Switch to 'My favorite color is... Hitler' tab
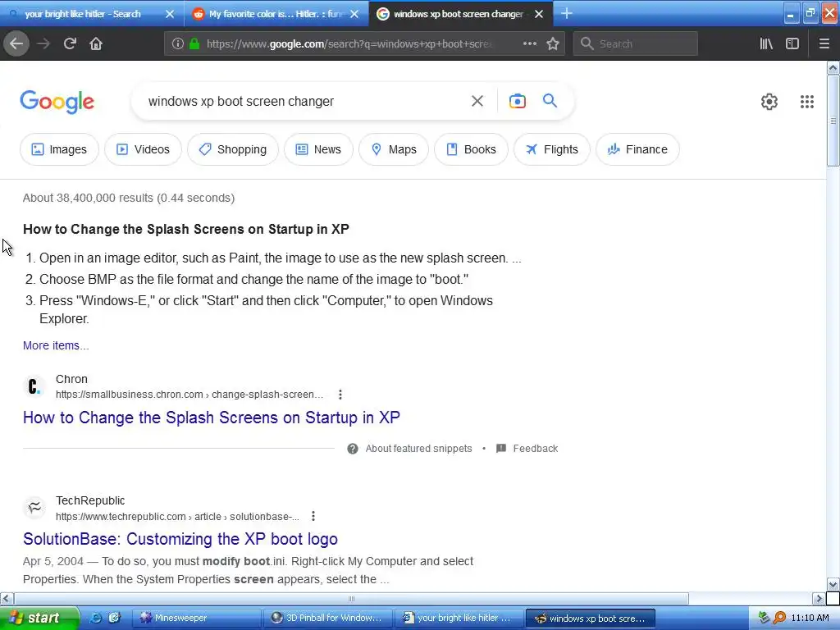The width and height of the screenshot is (840, 630). coord(276,14)
